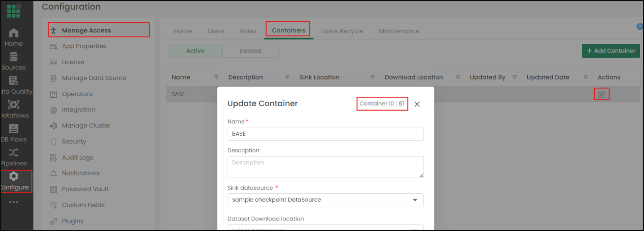644x231 pixels.
Task: Open Password Vault in the configuration menu
Action: tap(85, 189)
